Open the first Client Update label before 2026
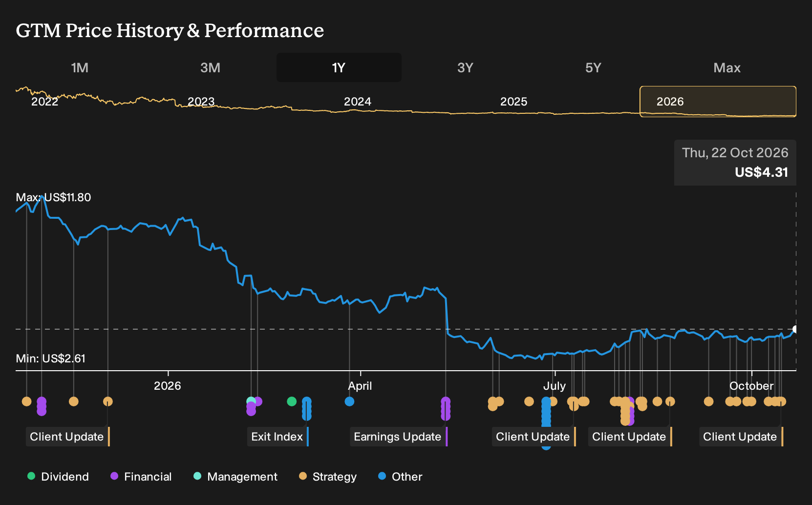 (67, 437)
